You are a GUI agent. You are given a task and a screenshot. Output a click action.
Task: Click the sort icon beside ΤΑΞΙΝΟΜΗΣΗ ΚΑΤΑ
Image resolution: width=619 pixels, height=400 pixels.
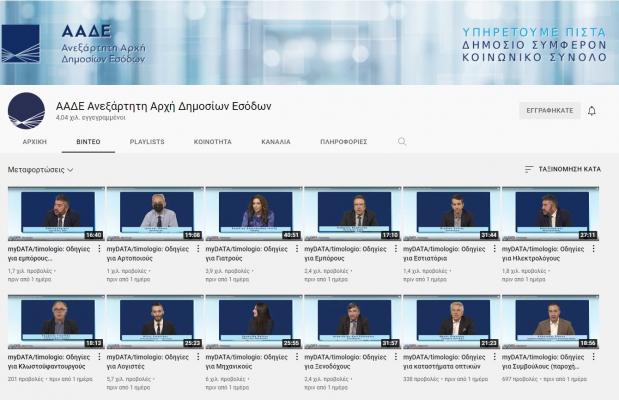[529, 170]
